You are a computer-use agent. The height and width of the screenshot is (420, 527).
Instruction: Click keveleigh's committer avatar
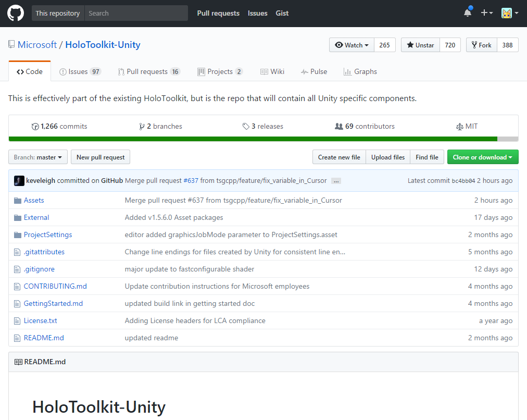[x=19, y=181]
